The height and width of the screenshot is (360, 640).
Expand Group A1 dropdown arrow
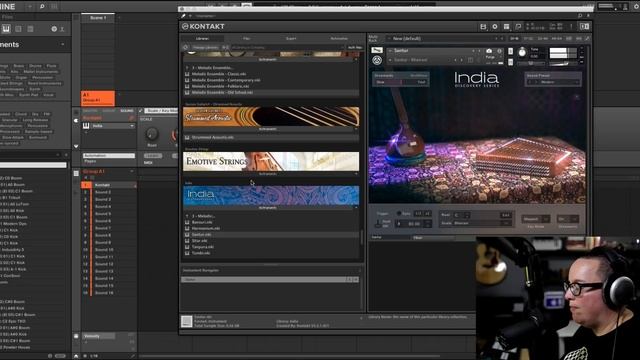click(x=132, y=171)
